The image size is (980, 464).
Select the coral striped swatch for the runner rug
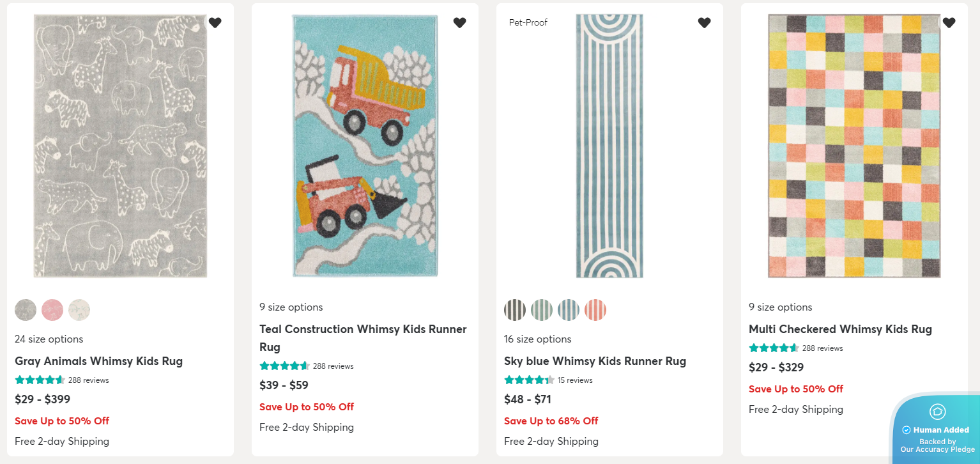tap(595, 309)
